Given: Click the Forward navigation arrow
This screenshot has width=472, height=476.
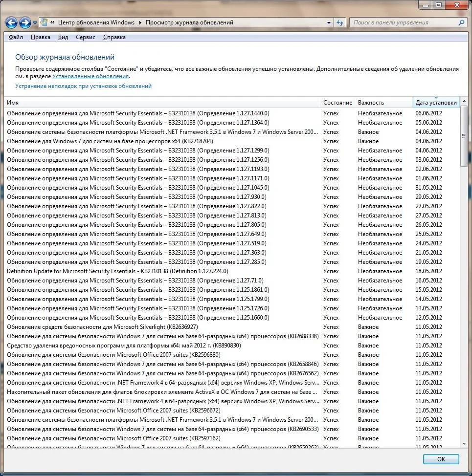Looking at the screenshot, I should coord(25,23).
